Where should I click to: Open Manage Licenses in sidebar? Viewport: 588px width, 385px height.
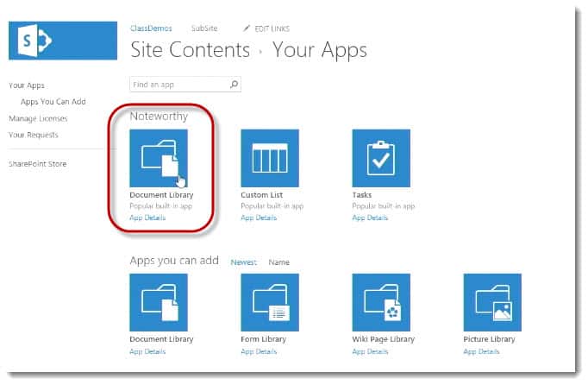[x=38, y=118]
